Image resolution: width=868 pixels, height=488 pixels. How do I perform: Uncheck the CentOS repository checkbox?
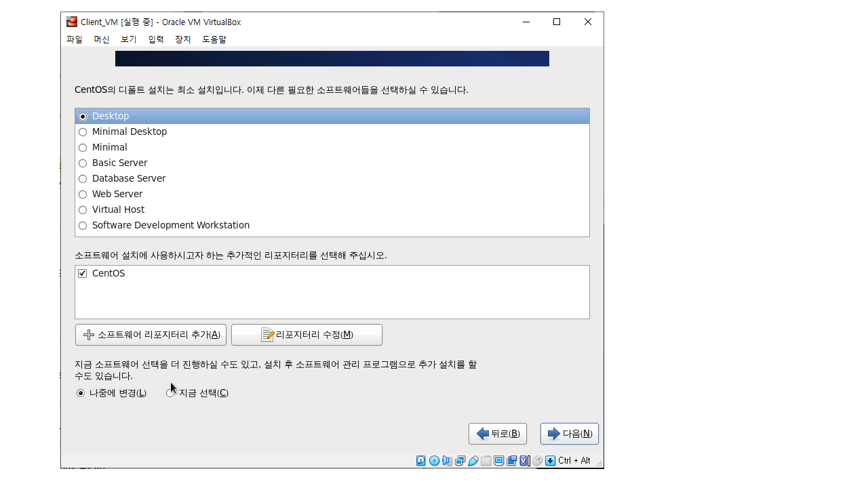(83, 274)
